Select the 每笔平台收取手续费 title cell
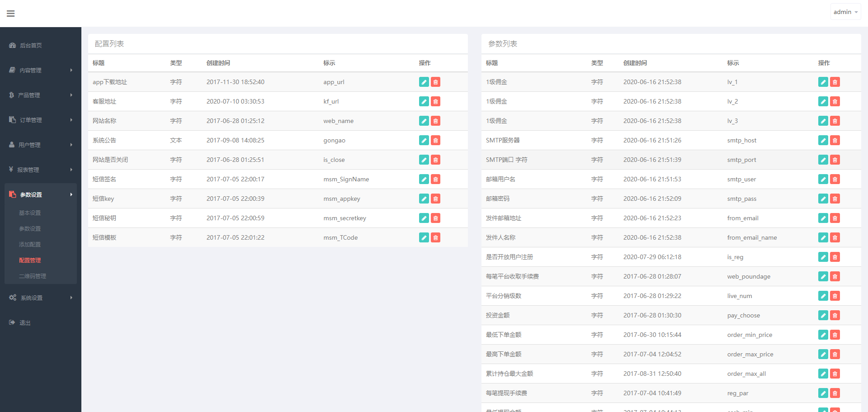Screen dimensions: 868x412 [512, 276]
